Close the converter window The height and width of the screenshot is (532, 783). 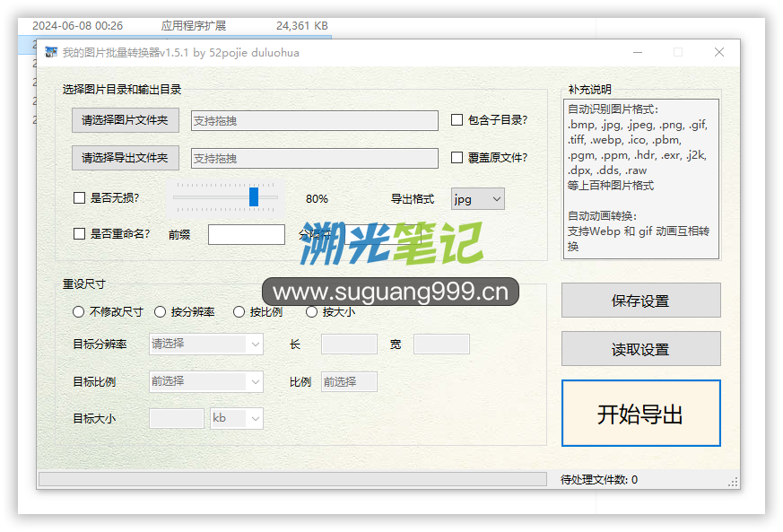[719, 52]
